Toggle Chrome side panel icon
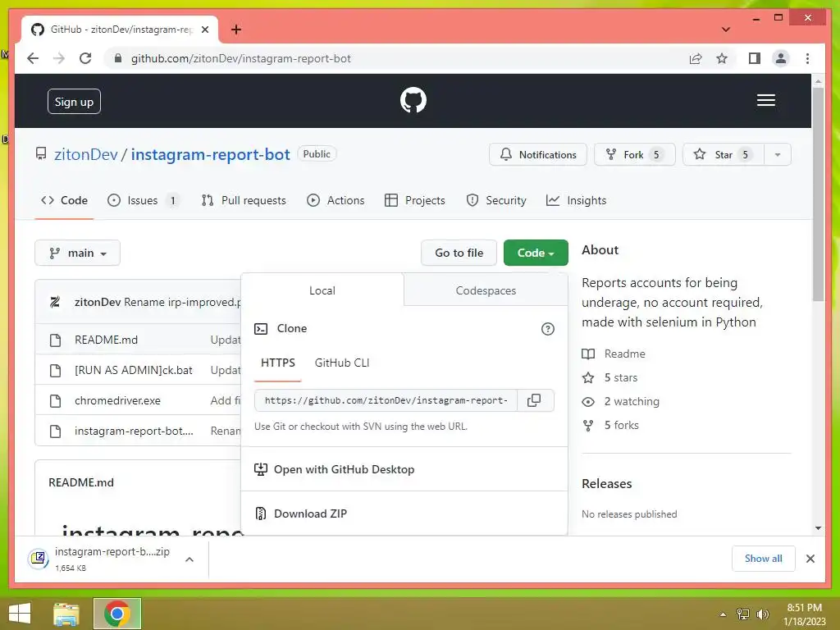840x630 pixels. 755,58
